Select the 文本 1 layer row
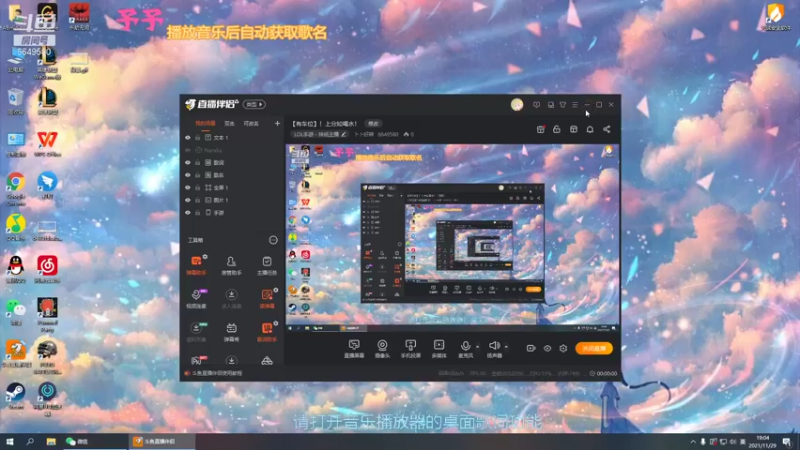 pyautogui.click(x=232, y=138)
